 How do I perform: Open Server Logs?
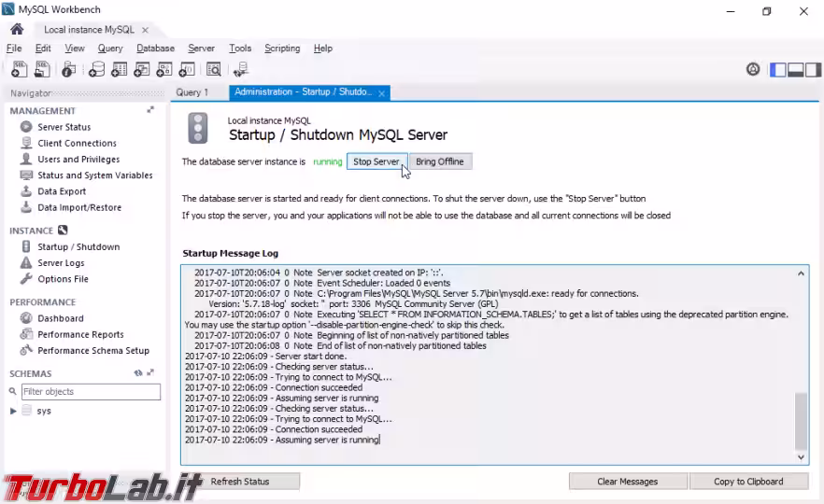[x=61, y=263]
